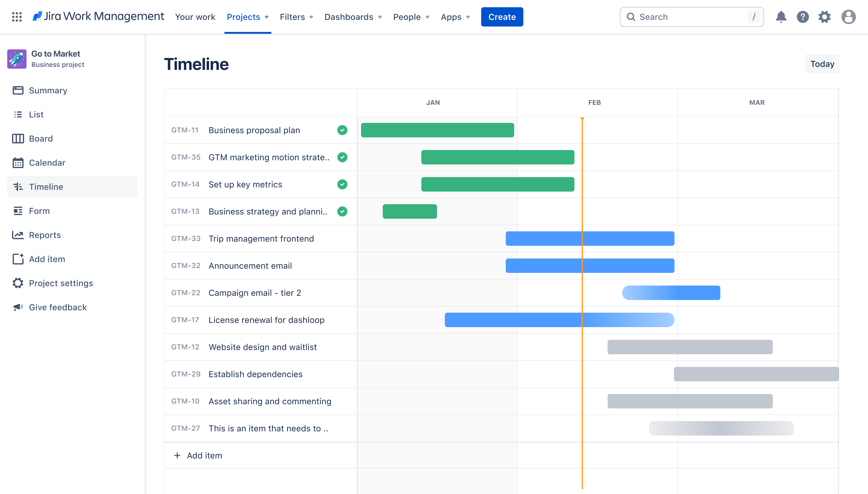Viewport: 868px width, 494px height.
Task: Expand the Filters dropdown
Action: (x=296, y=17)
